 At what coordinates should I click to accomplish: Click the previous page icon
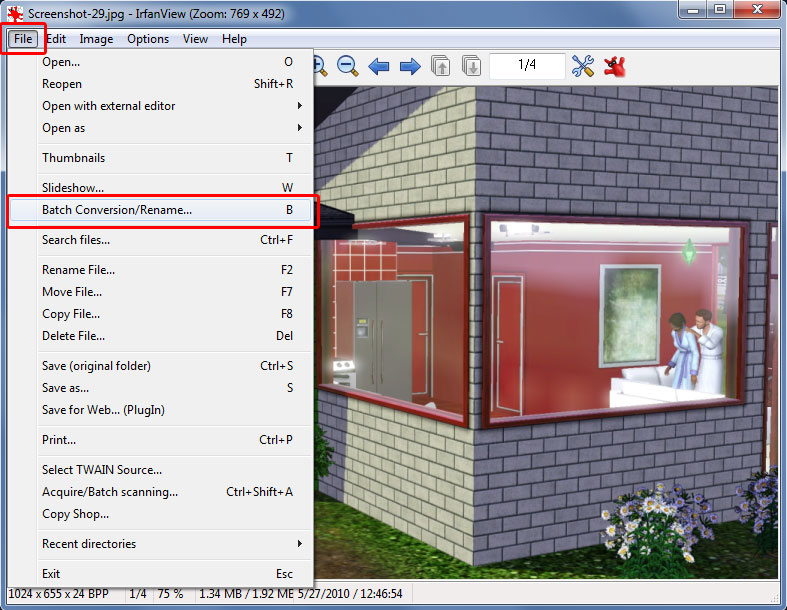(x=440, y=66)
